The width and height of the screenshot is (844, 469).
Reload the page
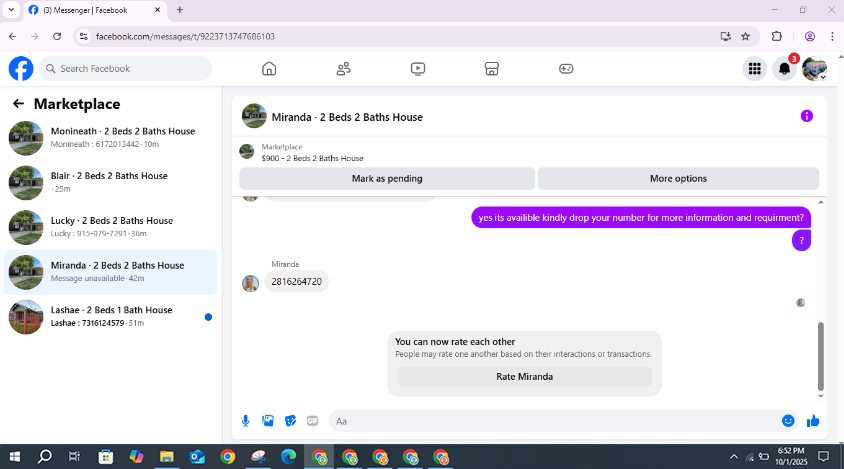click(x=57, y=37)
